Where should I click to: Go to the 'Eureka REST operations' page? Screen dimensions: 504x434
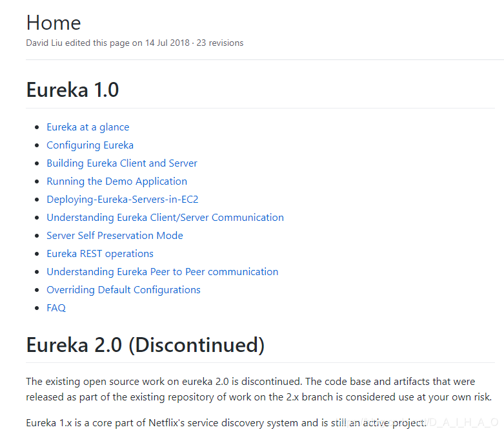point(100,254)
